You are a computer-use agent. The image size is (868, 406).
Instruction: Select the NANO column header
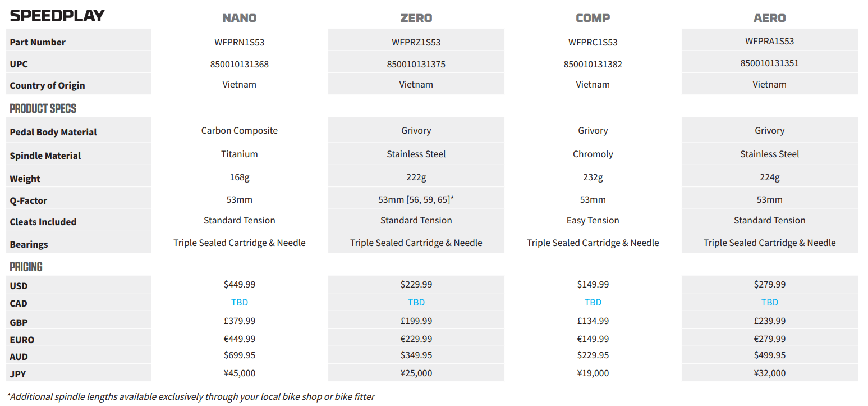[240, 18]
